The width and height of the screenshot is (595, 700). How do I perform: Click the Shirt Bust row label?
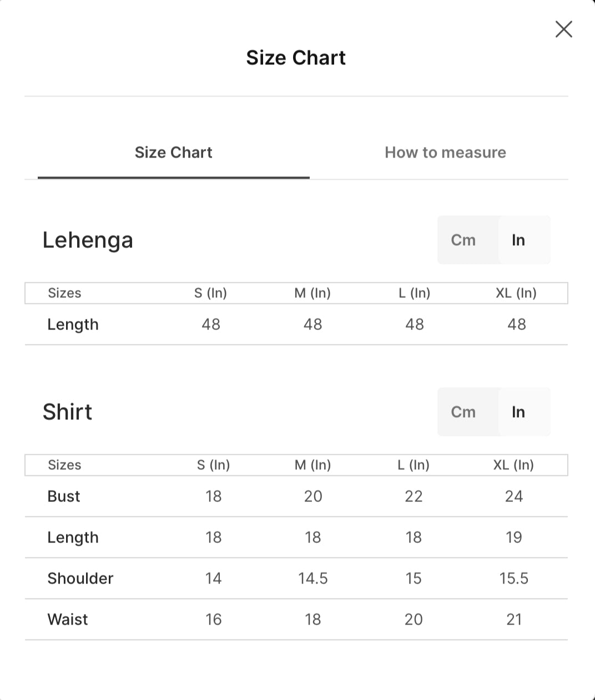pyautogui.click(x=64, y=496)
